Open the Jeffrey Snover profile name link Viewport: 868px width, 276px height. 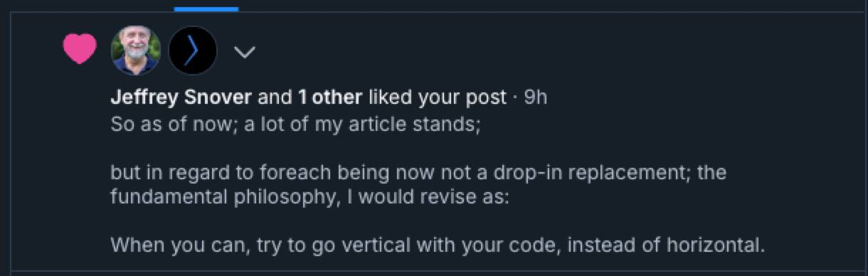[181, 97]
